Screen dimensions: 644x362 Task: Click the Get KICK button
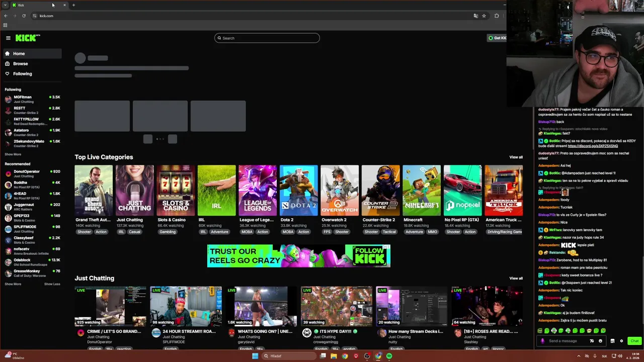(497, 38)
